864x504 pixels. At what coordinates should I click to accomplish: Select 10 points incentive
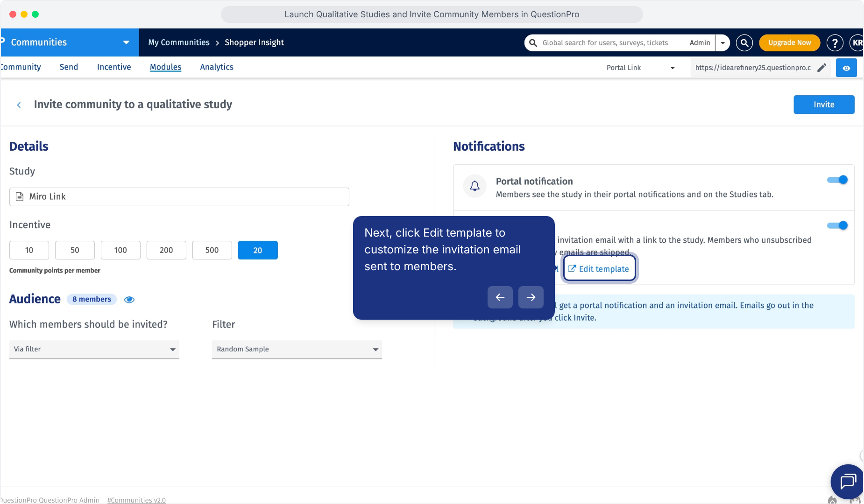[x=29, y=250]
